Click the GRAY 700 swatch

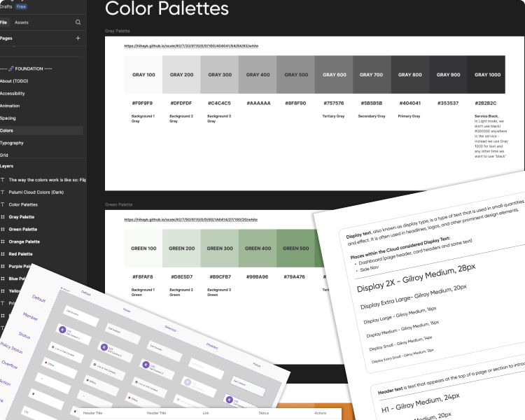point(372,75)
